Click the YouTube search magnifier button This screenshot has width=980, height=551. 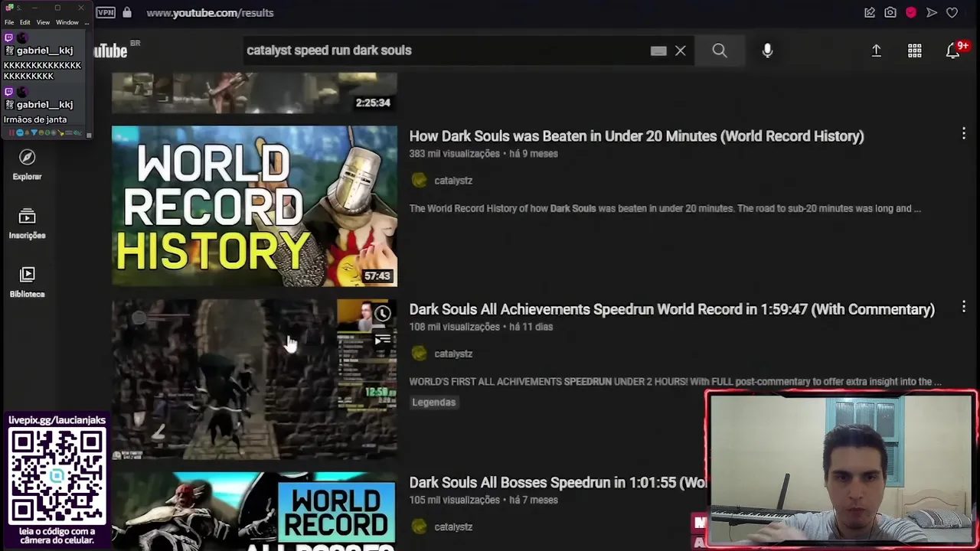[x=720, y=51]
